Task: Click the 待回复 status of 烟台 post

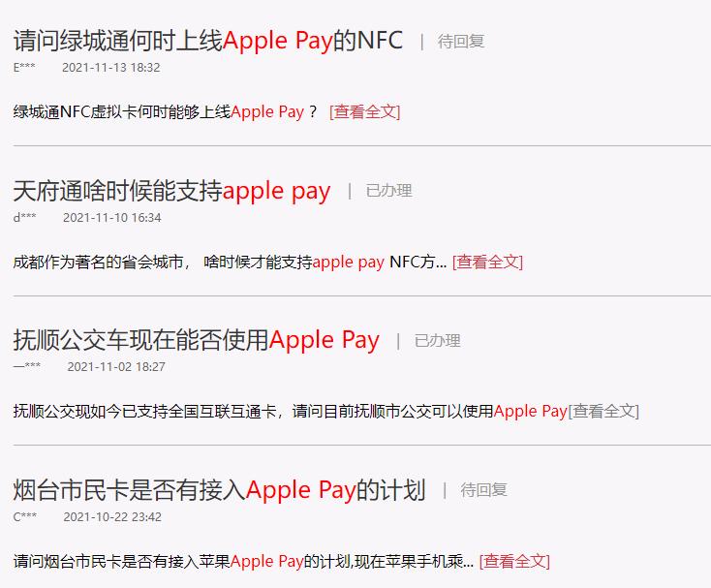Action: coord(483,490)
